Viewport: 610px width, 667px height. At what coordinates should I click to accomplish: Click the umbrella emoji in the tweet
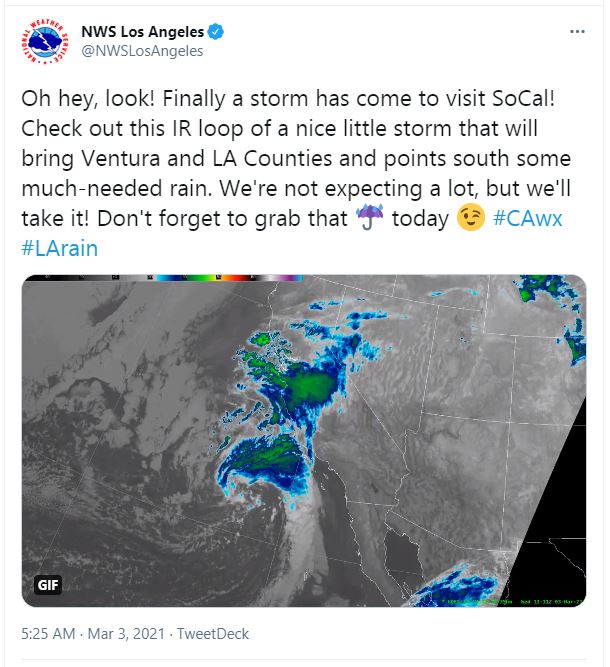coord(369,217)
